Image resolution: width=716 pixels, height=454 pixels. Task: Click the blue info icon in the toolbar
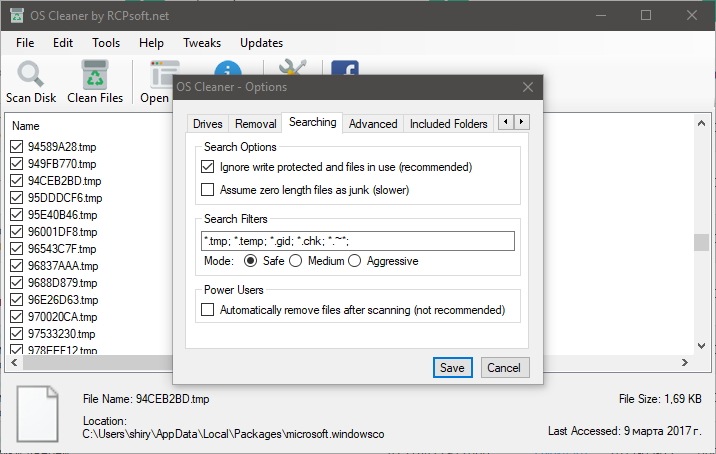click(227, 68)
